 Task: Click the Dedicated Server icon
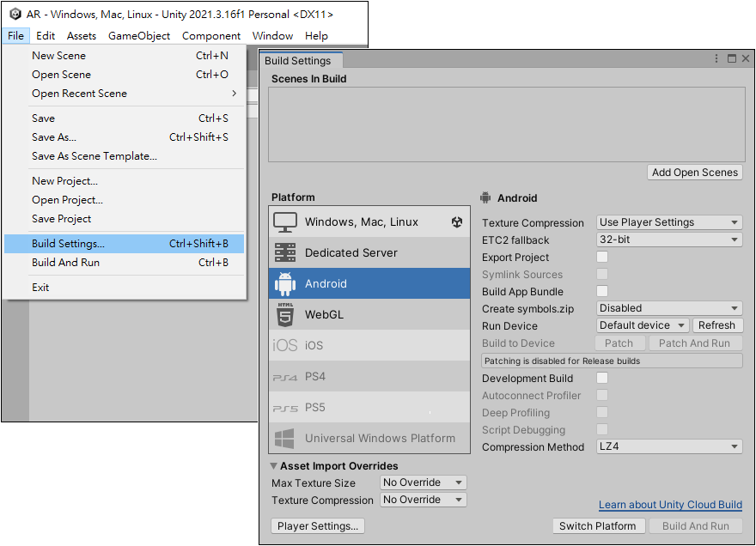point(284,252)
